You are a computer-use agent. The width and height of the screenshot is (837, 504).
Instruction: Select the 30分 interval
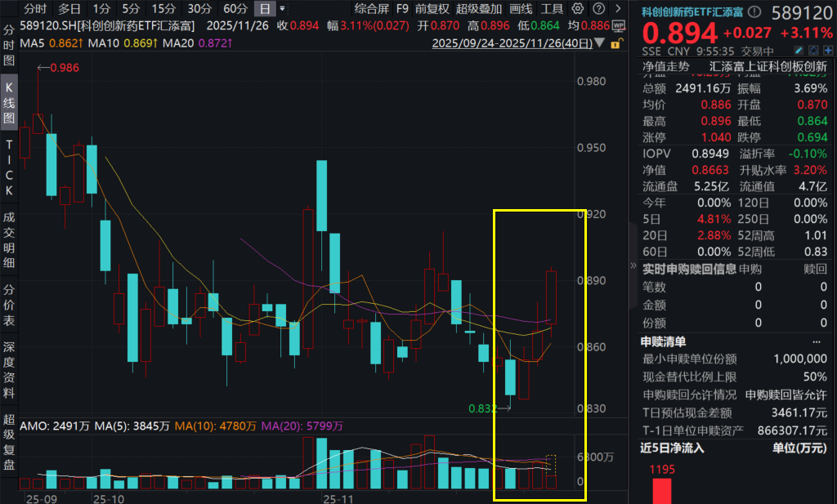point(199,8)
